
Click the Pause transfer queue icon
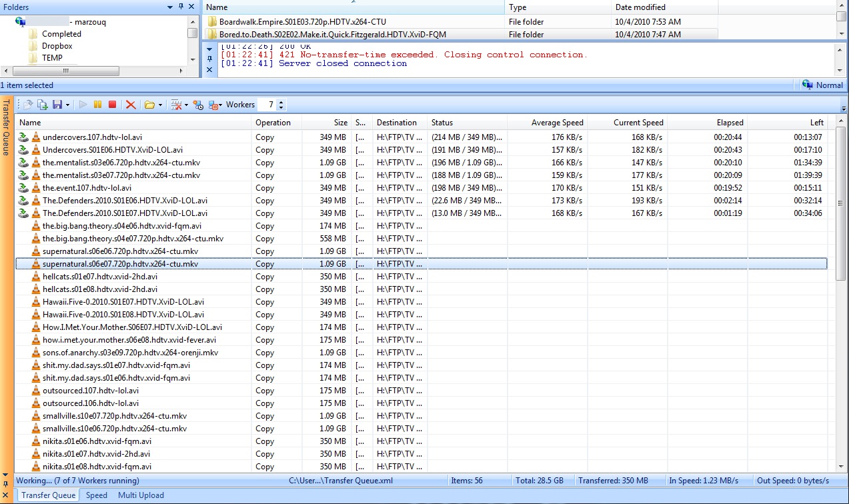coord(97,105)
